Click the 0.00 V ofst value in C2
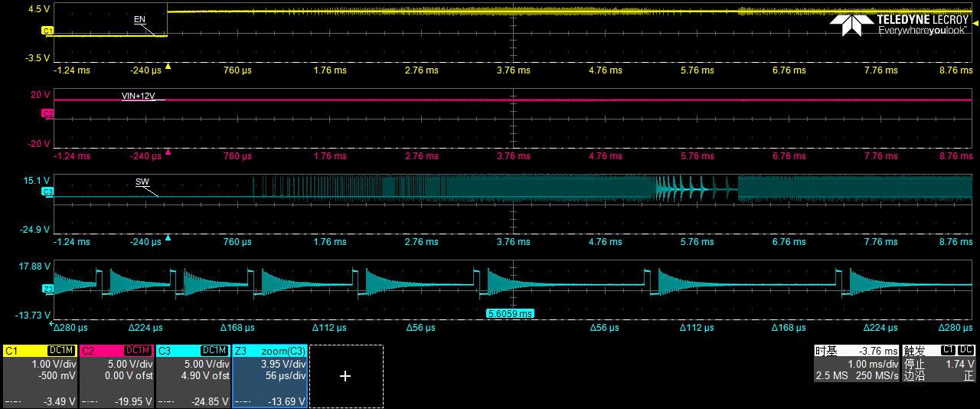The height and width of the screenshot is (409, 980). click(x=129, y=376)
